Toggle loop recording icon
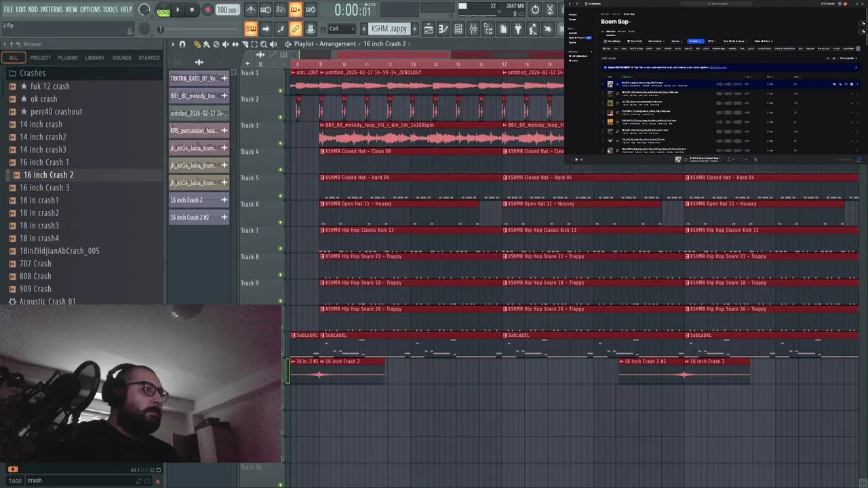This screenshot has height=488, width=868. pos(310,9)
